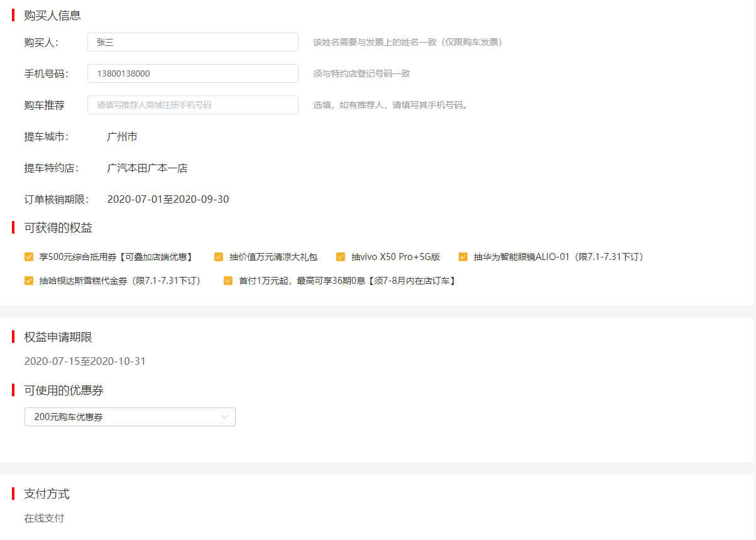This screenshot has width=756, height=540.
Task: Select the dealer name 广汽本田广本一店
Action: tap(147, 168)
